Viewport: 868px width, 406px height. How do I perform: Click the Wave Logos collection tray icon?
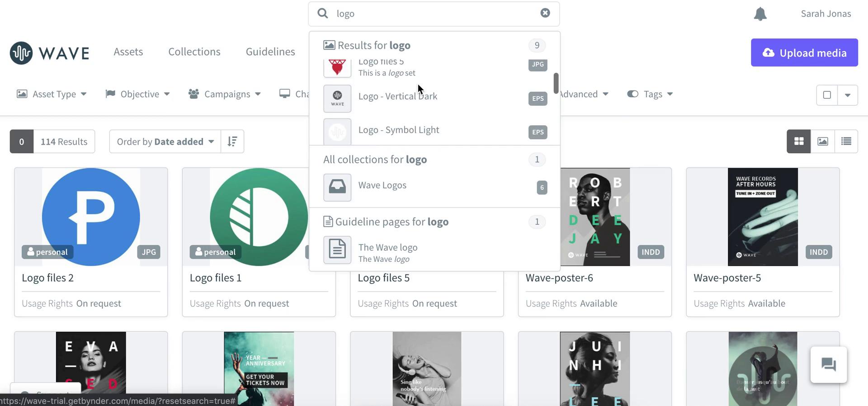tap(337, 187)
